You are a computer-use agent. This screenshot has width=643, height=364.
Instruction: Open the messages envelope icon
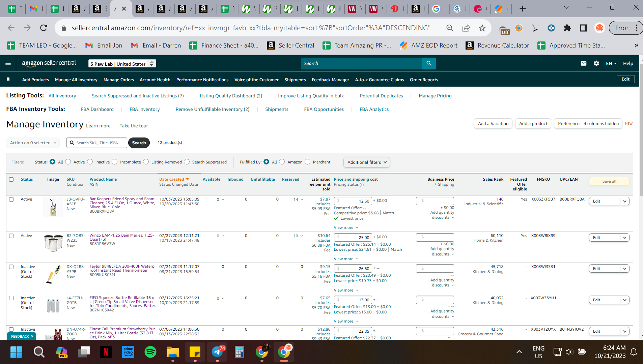[583, 63]
